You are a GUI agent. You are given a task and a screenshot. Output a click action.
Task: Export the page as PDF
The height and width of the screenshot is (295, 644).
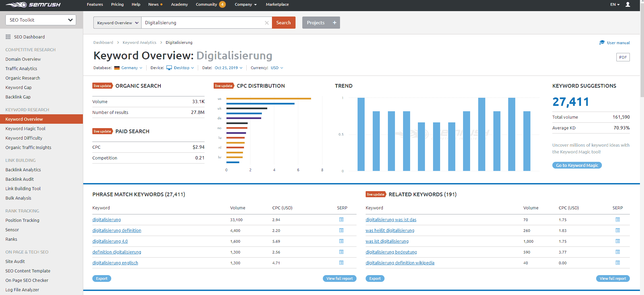pos(623,57)
